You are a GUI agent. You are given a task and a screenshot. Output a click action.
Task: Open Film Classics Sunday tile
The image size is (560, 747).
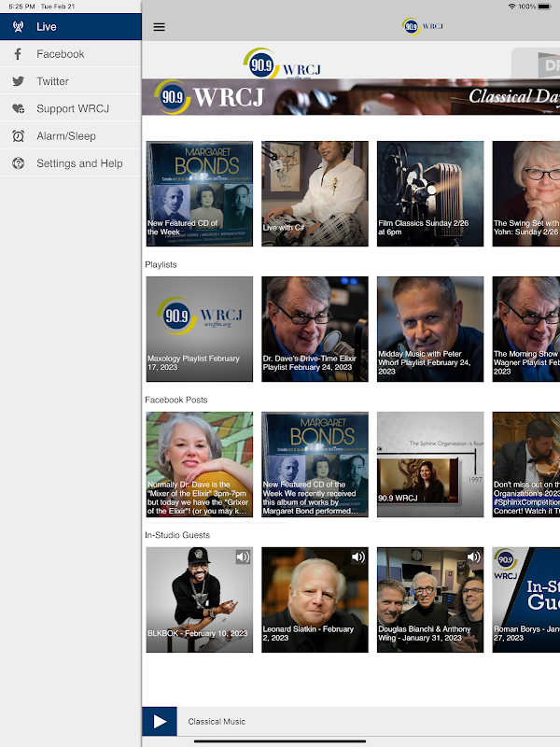[430, 193]
